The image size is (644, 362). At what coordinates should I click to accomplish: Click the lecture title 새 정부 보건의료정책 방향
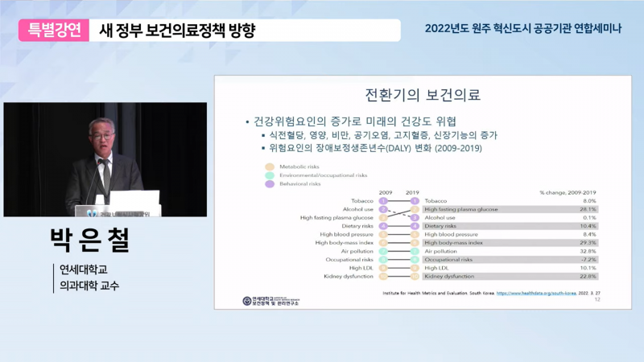176,31
